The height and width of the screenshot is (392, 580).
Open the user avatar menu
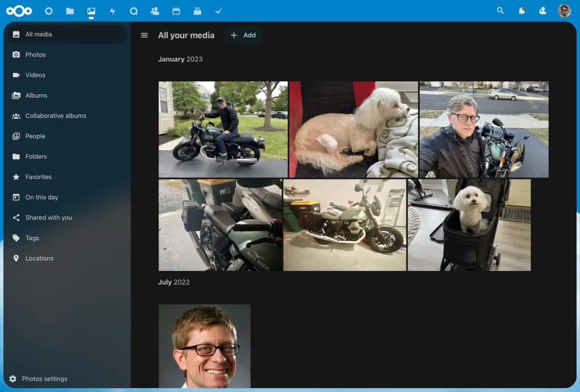point(564,10)
